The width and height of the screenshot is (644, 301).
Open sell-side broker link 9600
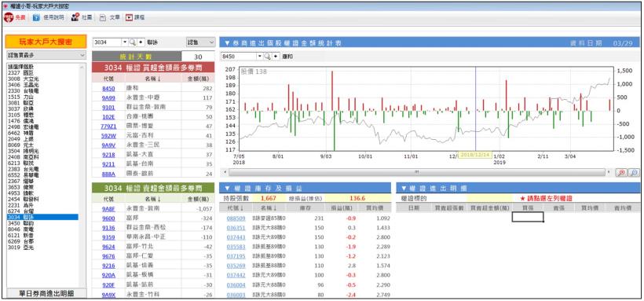click(108, 218)
